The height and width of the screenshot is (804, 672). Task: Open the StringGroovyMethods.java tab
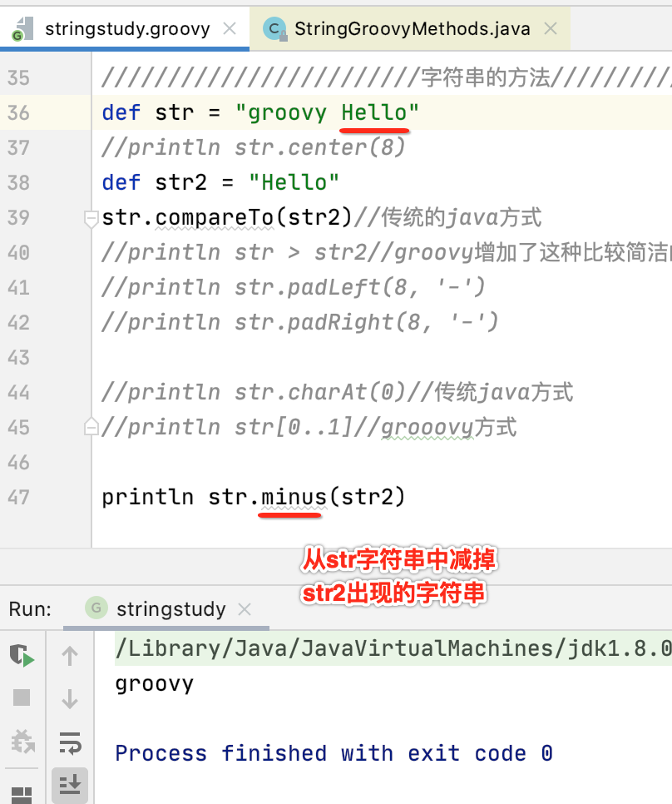(412, 28)
